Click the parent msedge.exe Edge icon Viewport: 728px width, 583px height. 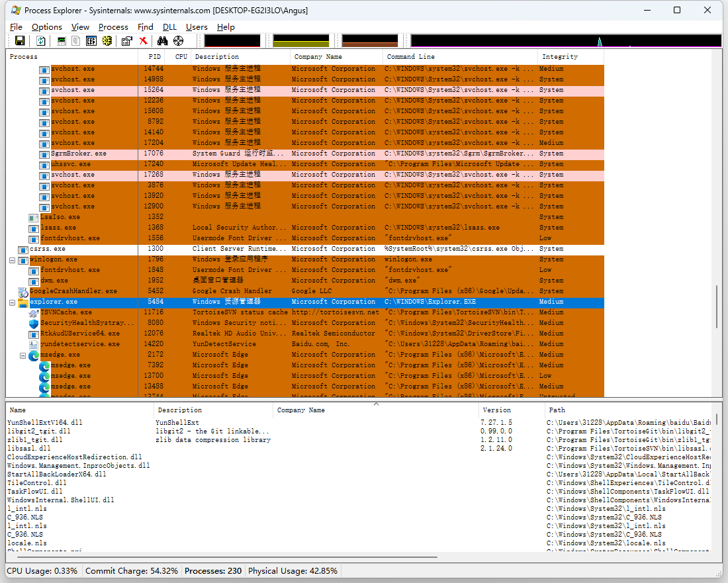click(x=34, y=355)
